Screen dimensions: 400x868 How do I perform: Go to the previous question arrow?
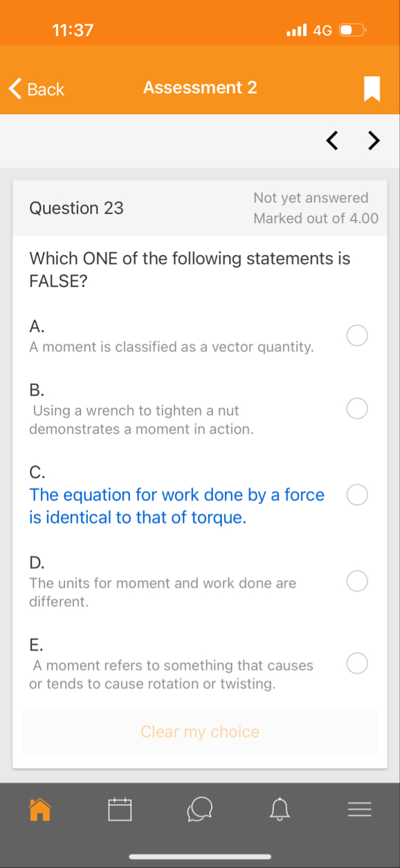(x=333, y=141)
